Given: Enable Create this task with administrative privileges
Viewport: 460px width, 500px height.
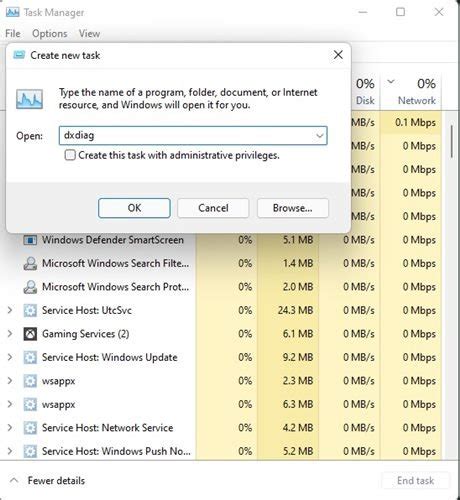Looking at the screenshot, I should tap(70, 155).
